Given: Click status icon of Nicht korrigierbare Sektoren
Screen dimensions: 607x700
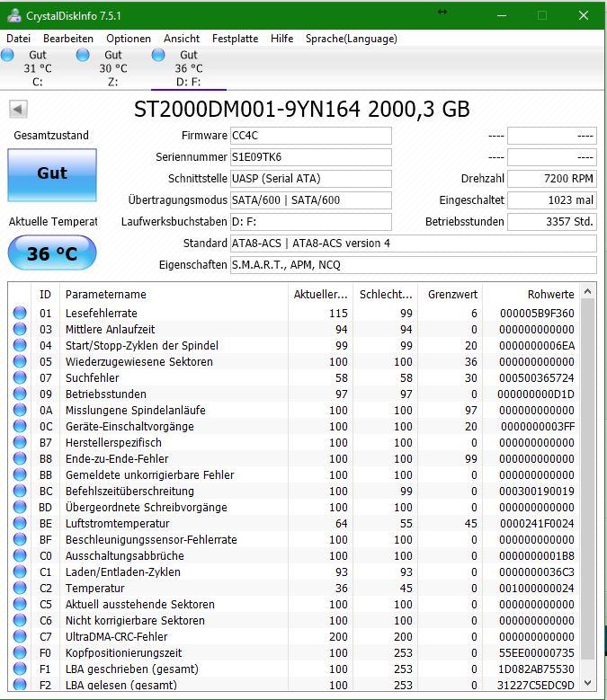Looking at the screenshot, I should pos(20,621).
